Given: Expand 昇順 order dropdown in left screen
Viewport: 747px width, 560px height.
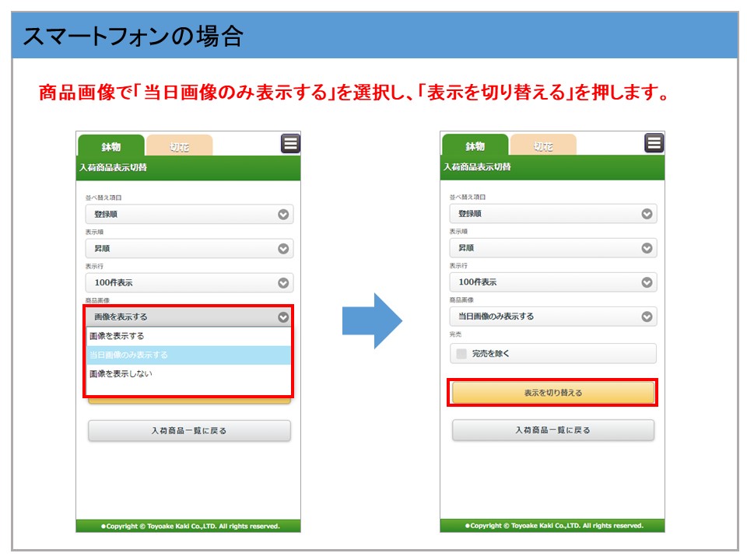Looking at the screenshot, I should pos(189,248).
